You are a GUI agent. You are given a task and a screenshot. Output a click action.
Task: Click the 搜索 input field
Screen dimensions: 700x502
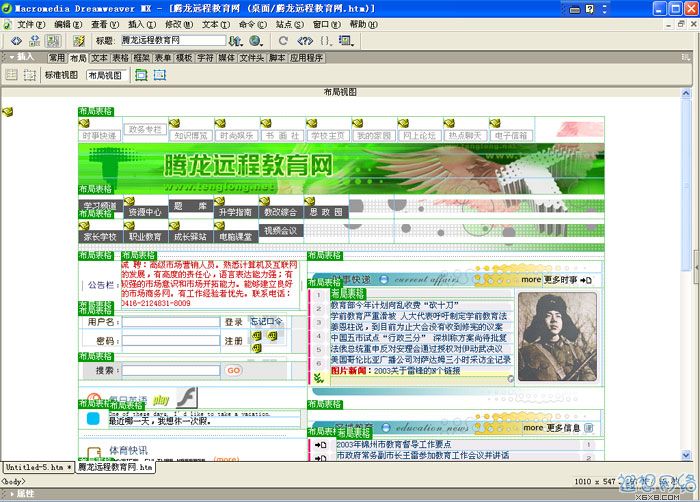tap(171, 370)
